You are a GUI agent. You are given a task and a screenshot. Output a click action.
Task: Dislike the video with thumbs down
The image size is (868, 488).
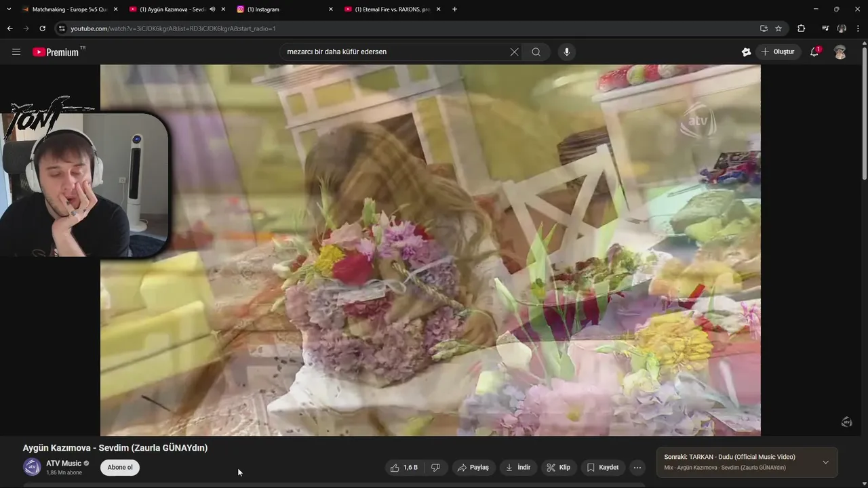coord(435,468)
